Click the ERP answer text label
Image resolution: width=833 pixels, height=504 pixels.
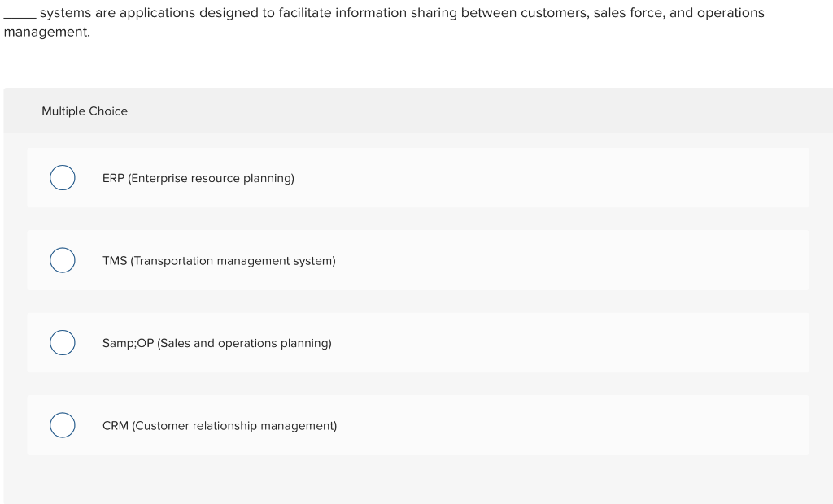198,178
